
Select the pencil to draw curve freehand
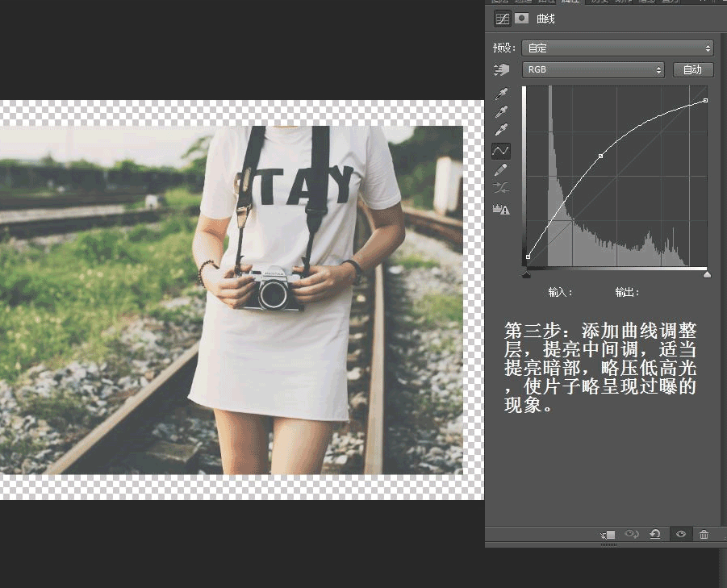502,169
